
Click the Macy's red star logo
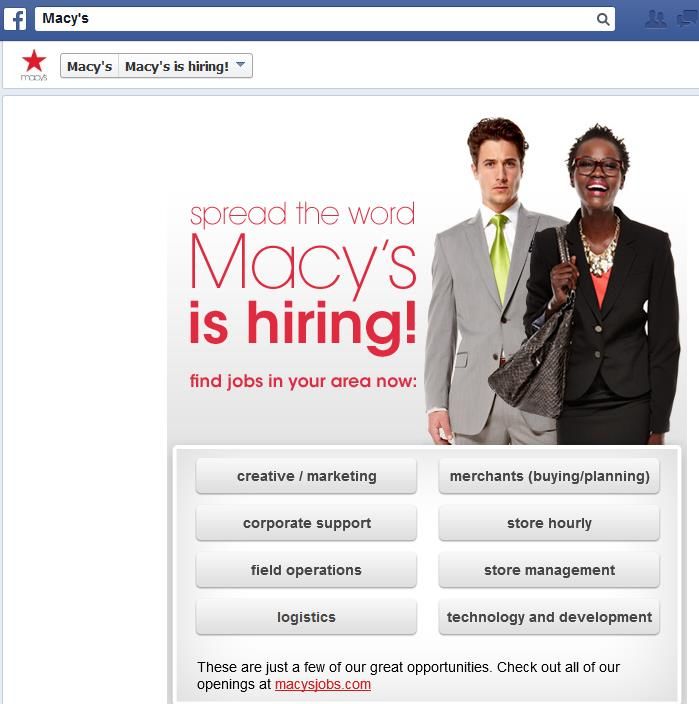click(34, 65)
